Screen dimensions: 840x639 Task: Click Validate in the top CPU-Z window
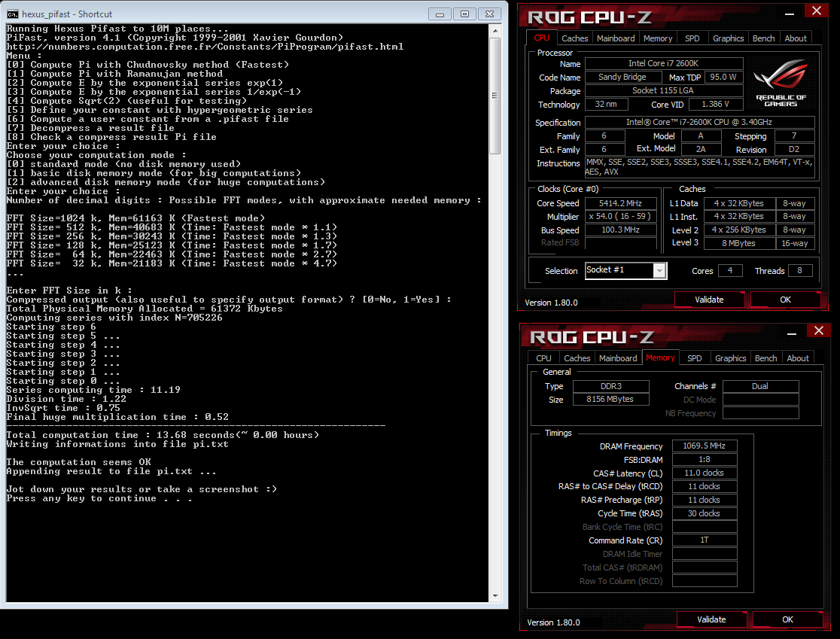(x=709, y=300)
